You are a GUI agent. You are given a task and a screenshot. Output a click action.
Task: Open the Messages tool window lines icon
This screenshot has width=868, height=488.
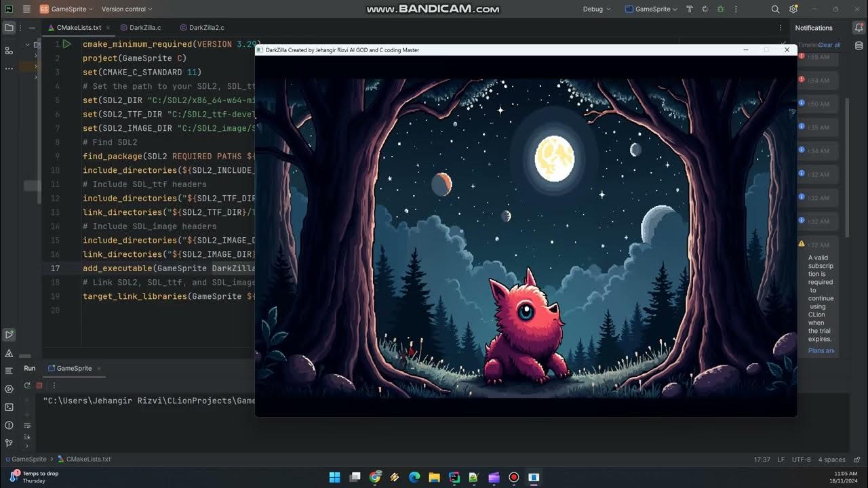click(x=9, y=371)
